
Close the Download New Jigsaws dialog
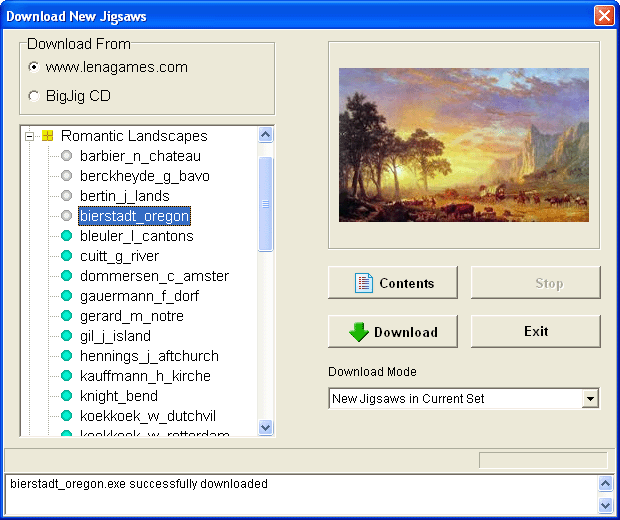pos(604,16)
